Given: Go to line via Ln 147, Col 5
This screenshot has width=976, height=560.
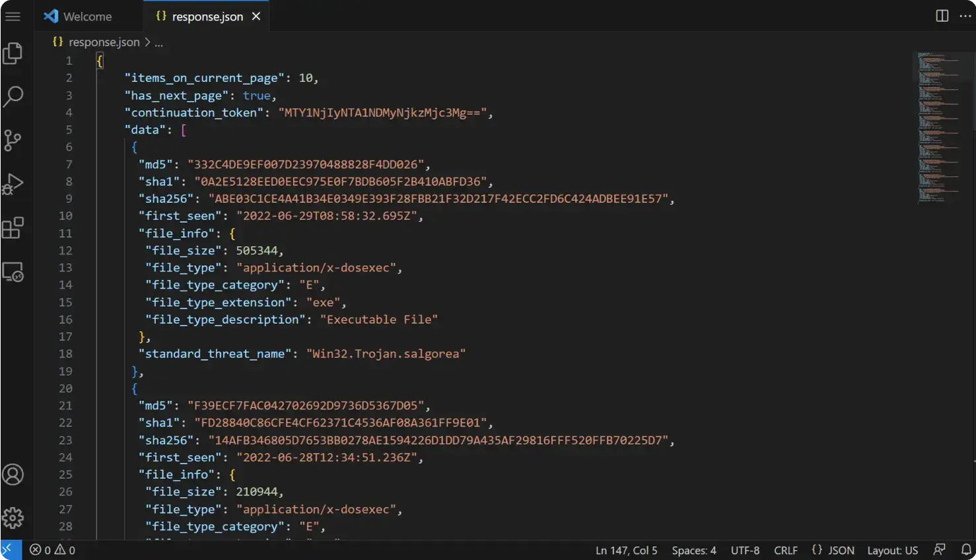Looking at the screenshot, I should point(626,550).
